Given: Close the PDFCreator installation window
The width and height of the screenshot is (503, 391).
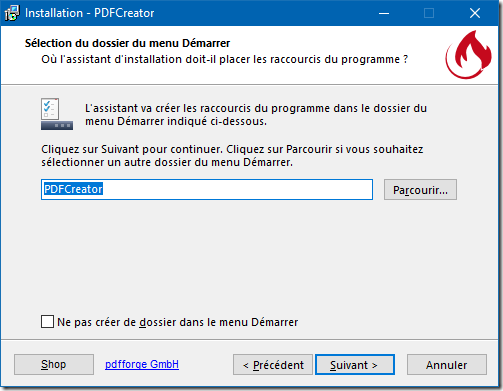Looking at the screenshot, I should point(475,13).
